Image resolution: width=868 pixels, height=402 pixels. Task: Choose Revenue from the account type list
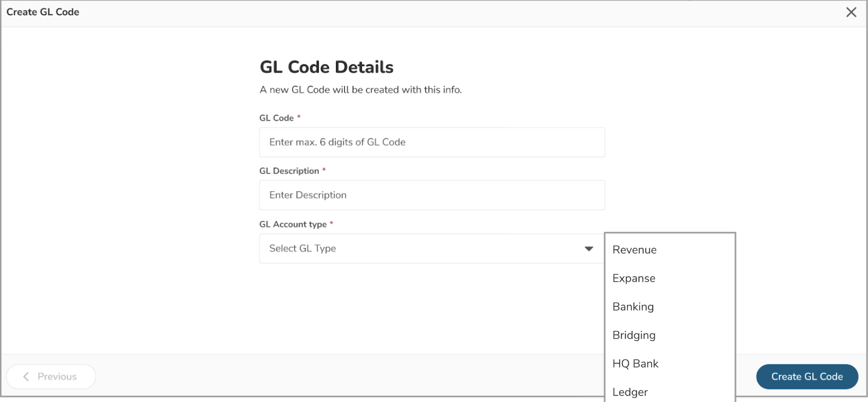[635, 250]
